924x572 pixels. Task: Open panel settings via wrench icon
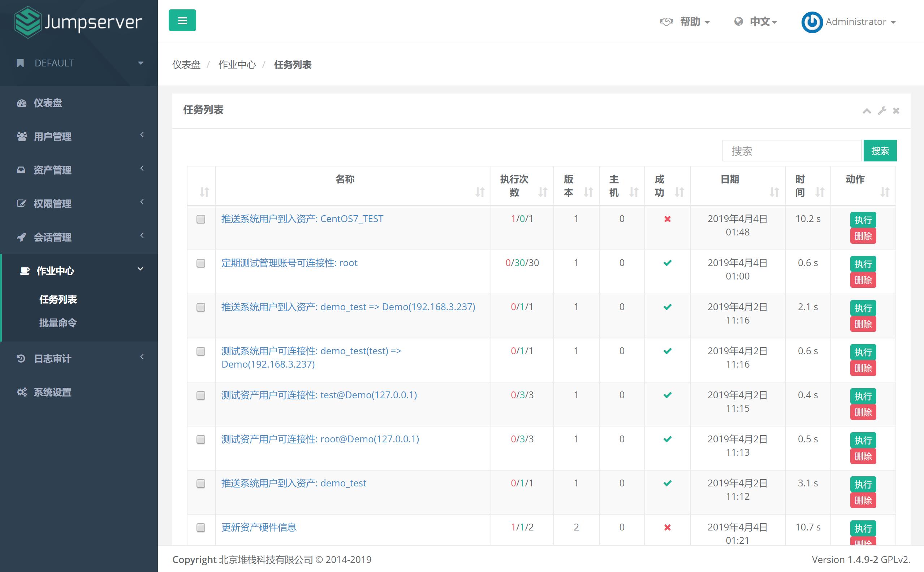(882, 110)
